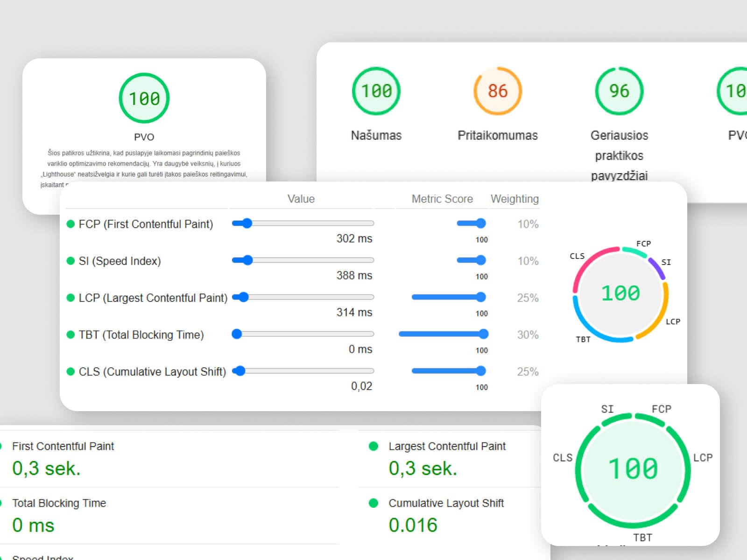Click the CLS (Cumulative Layout Shift) label

pos(152,371)
